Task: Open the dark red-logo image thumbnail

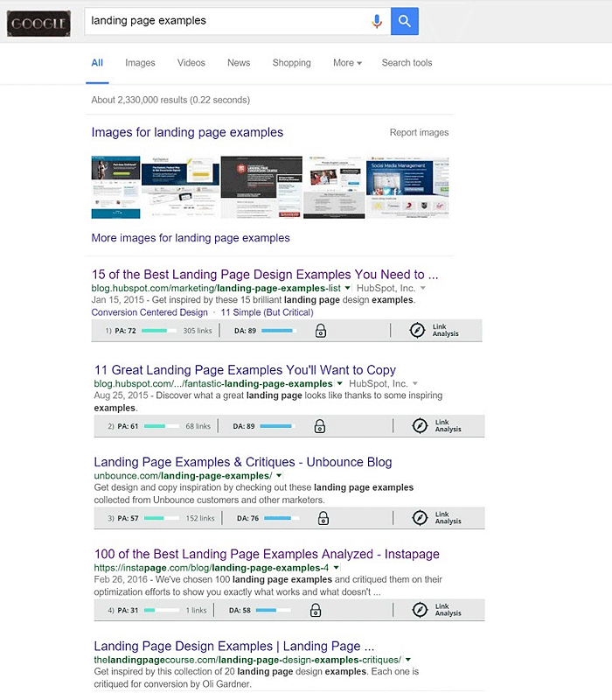Action: point(261,187)
